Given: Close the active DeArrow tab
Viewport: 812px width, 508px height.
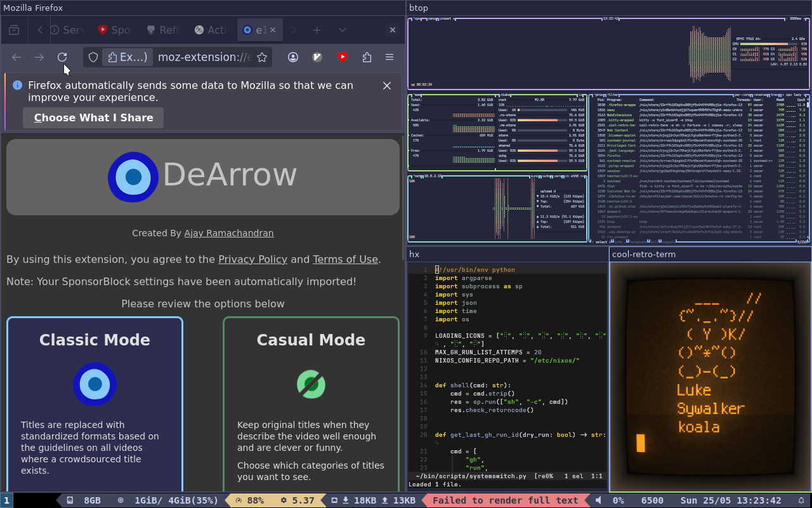Looking at the screenshot, I should pos(273,30).
